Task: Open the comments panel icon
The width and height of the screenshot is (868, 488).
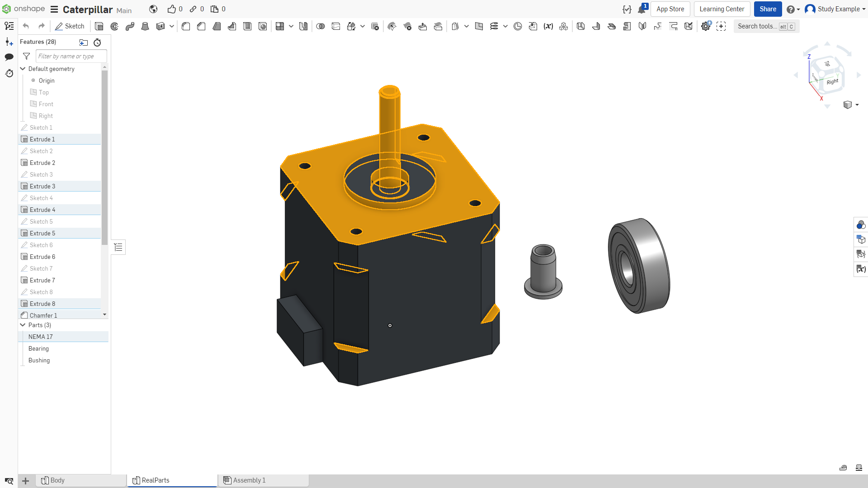Action: click(9, 57)
